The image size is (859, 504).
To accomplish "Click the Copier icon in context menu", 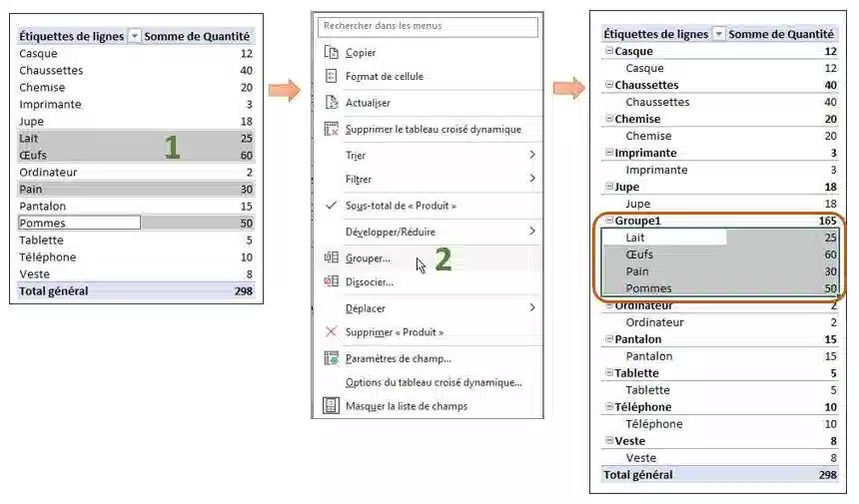I will (x=332, y=52).
